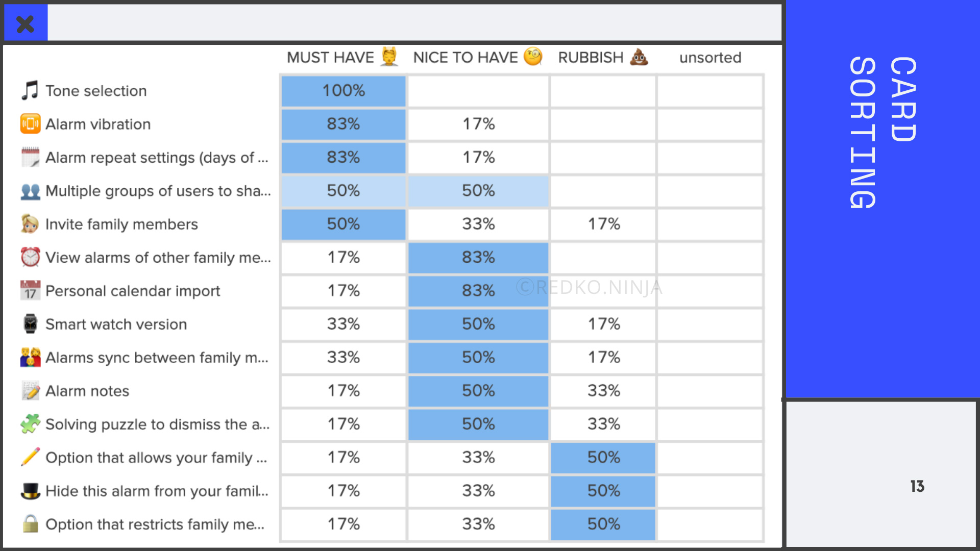Image resolution: width=980 pixels, height=551 pixels.
Task: Click the padlock icon in the last row
Action: pyautogui.click(x=30, y=524)
